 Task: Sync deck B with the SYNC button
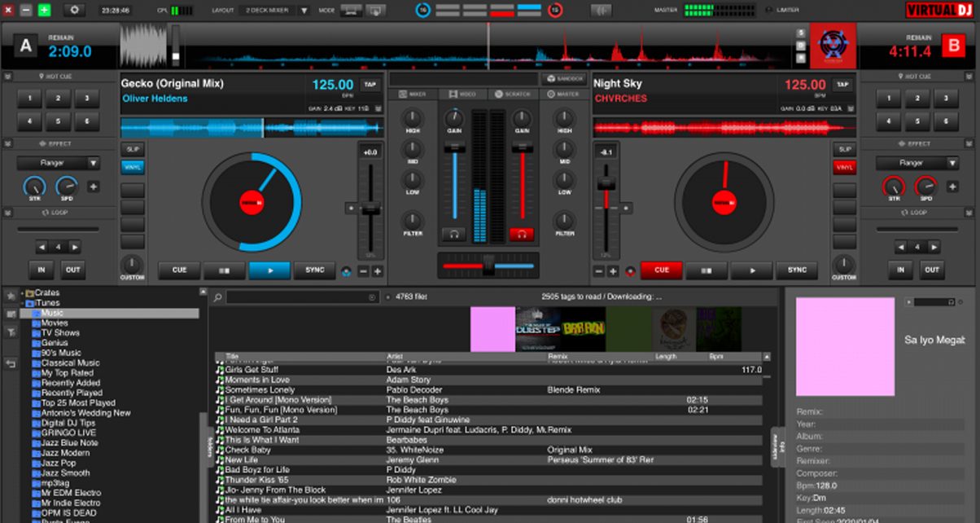[797, 270]
